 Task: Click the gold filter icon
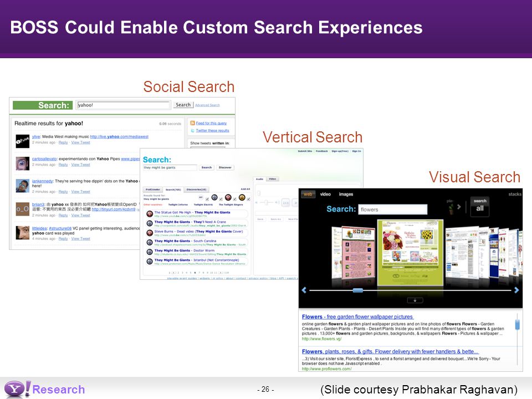(x=242, y=197)
